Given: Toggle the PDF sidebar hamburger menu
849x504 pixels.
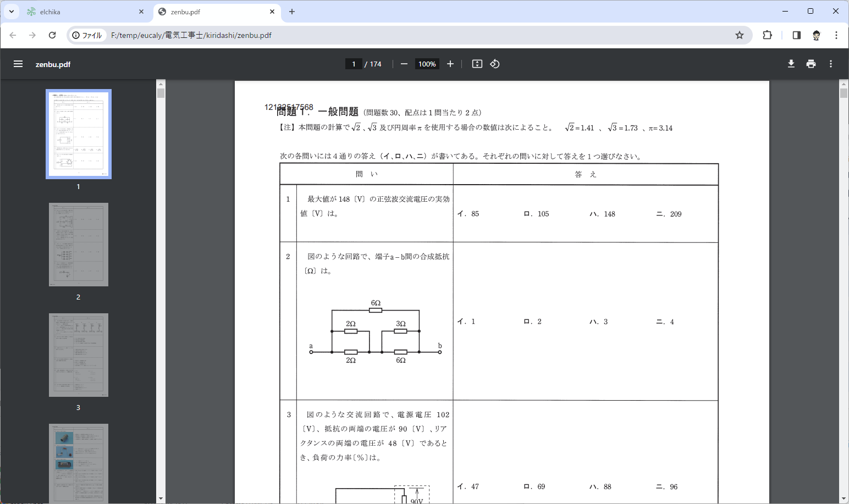Looking at the screenshot, I should [18, 64].
